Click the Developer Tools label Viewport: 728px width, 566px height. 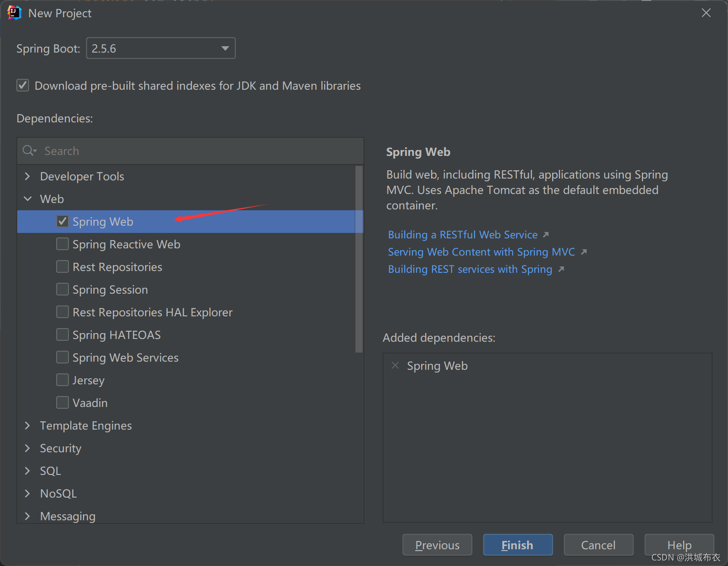click(82, 176)
